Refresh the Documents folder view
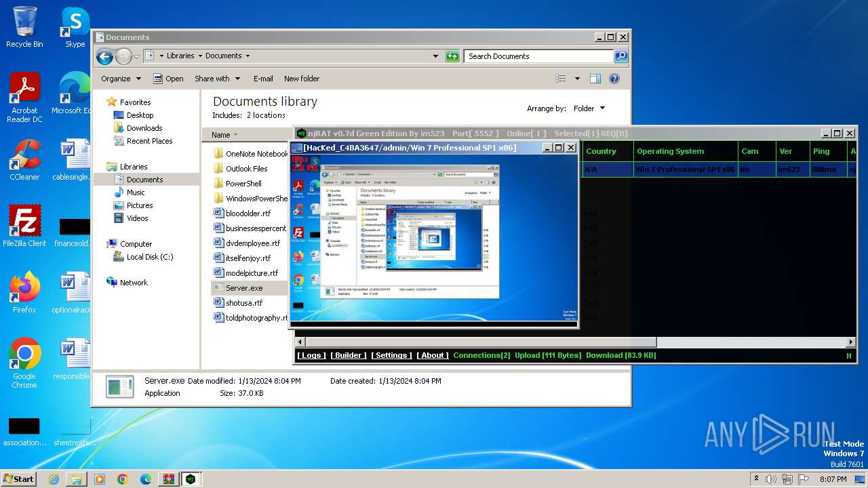The height and width of the screenshot is (488, 868). pyautogui.click(x=452, y=56)
